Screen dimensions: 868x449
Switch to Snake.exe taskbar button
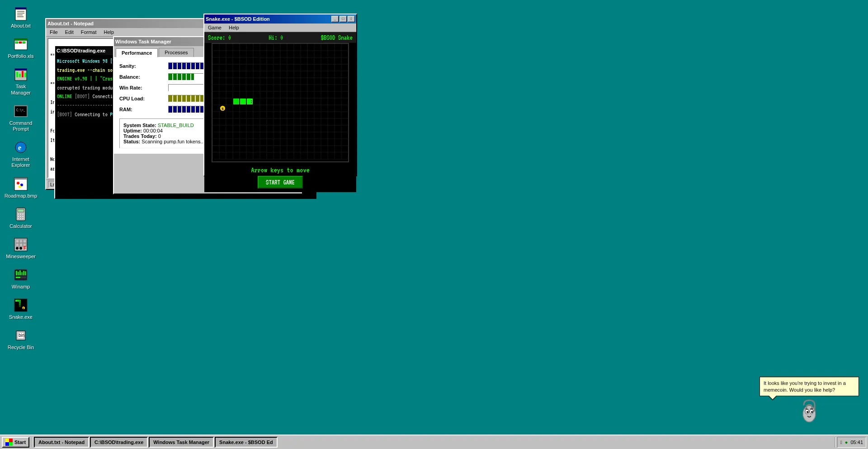pos(246,442)
